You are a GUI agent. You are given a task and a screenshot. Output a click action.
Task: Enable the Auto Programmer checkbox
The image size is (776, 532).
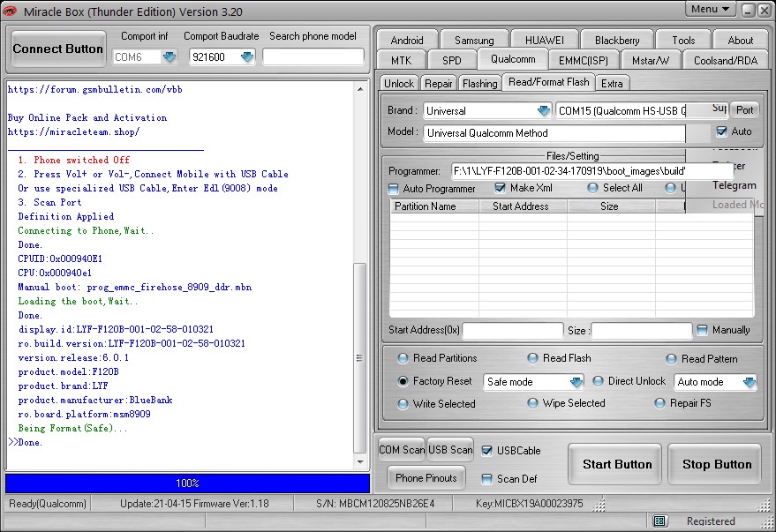(x=394, y=189)
